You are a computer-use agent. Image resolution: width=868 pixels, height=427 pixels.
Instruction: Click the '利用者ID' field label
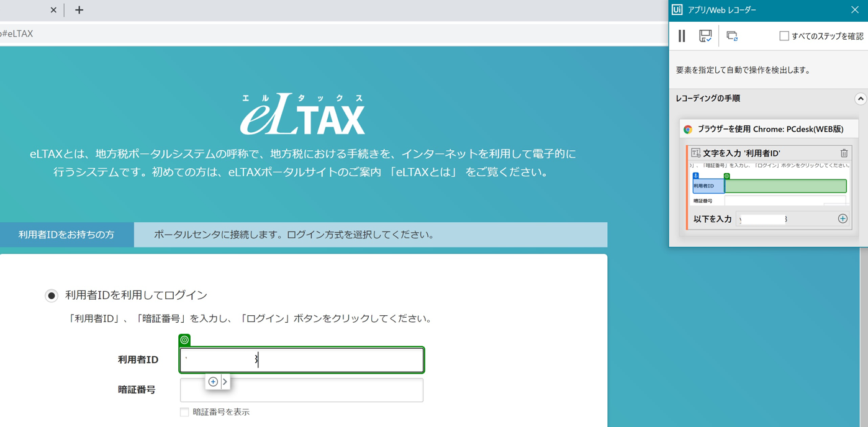[138, 360]
